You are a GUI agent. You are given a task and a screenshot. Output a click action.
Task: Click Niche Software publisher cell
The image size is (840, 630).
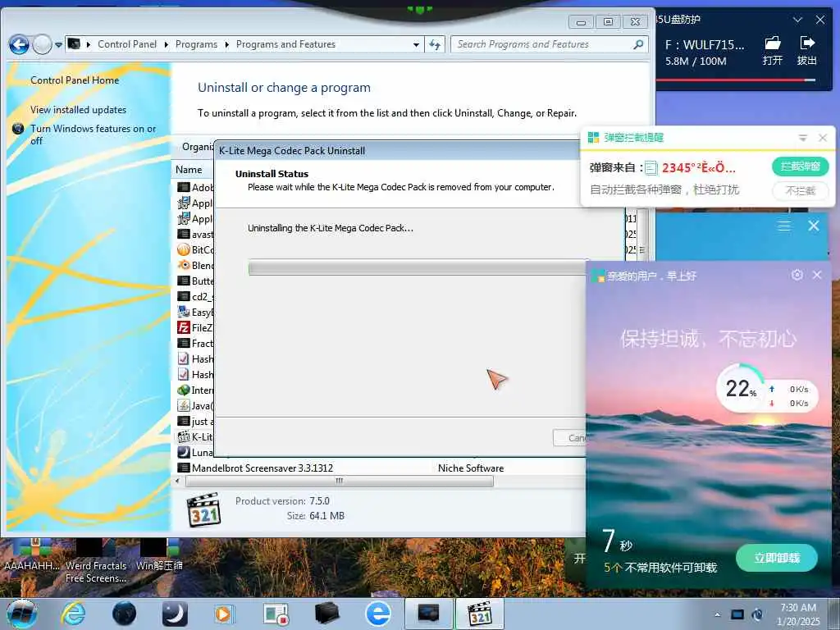471,468
